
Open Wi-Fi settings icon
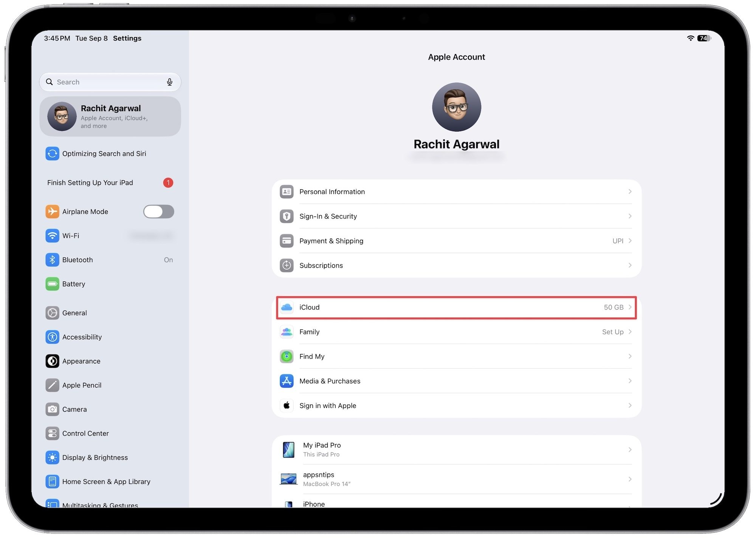coord(52,236)
